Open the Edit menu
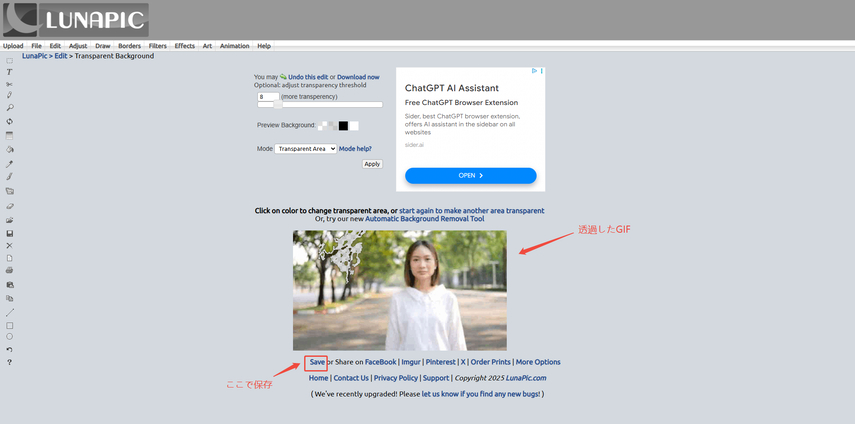Image resolution: width=855 pixels, height=424 pixels. coord(55,46)
